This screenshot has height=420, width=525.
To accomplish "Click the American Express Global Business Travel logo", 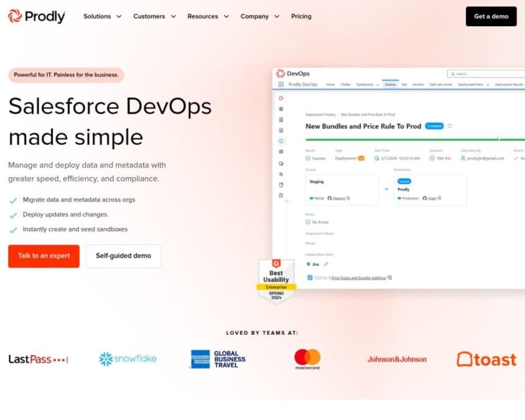I will click(x=218, y=359).
